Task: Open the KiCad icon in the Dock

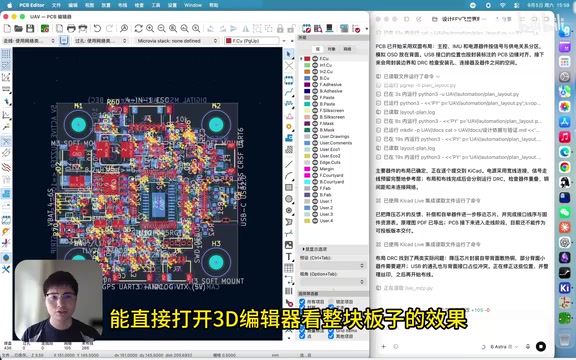Action: [x=564, y=287]
